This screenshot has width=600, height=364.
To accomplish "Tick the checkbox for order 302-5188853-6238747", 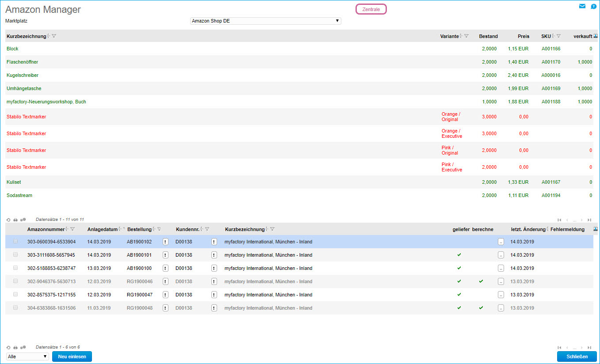I will 16,268.
